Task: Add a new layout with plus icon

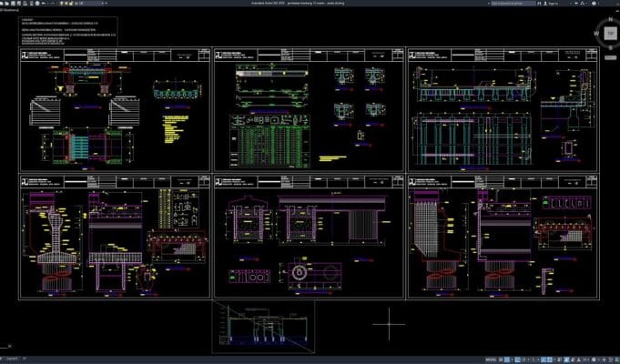Action: point(22,359)
